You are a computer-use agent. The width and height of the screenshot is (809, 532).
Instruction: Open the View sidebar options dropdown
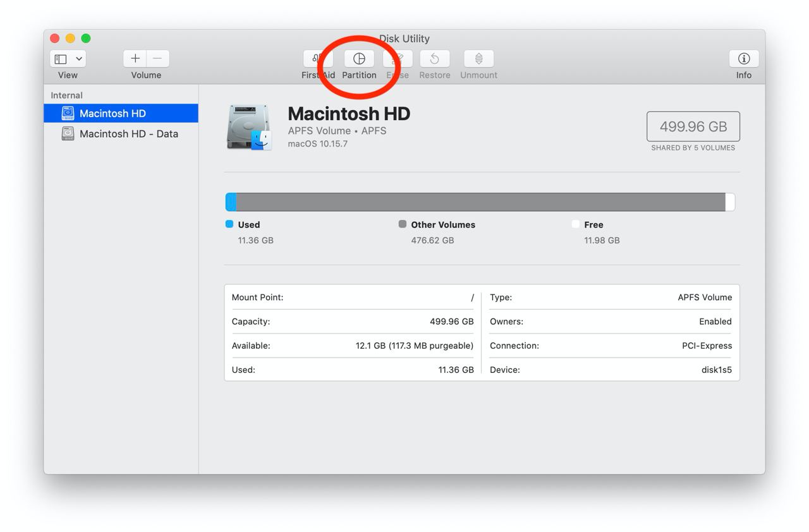pyautogui.click(x=68, y=59)
